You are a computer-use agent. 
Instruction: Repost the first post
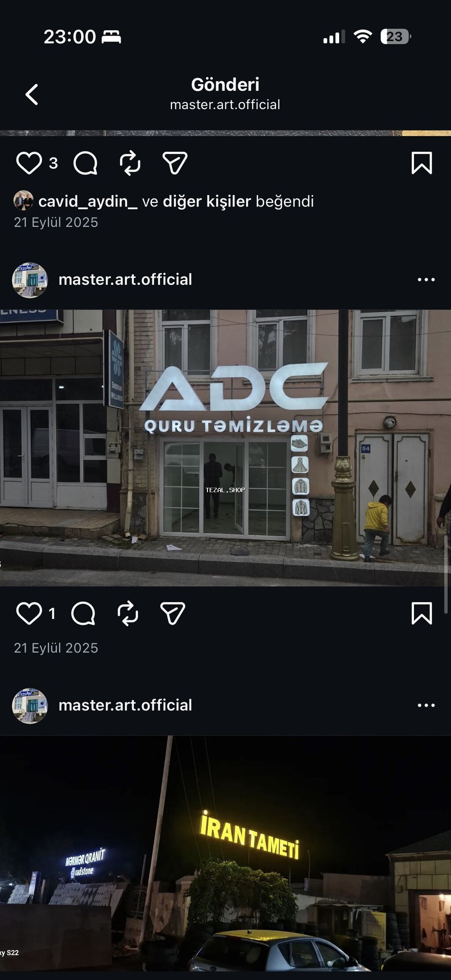pyautogui.click(x=130, y=163)
